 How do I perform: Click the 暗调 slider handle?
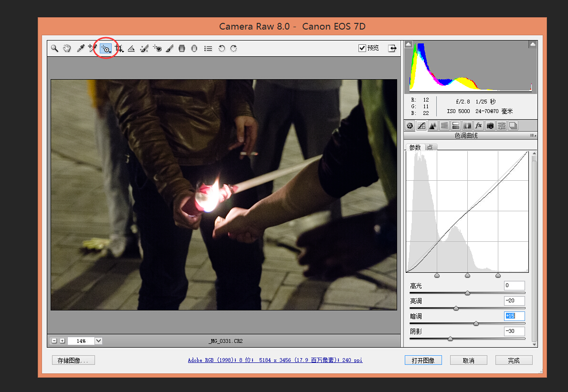tap(476, 324)
